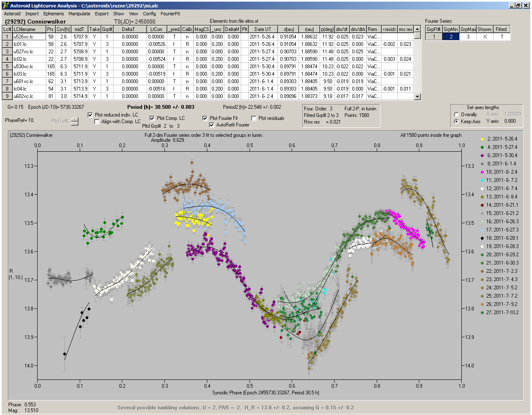The image size is (532, 415).
Task: Click the GrpMax value 3 cell
Action: (x=468, y=37)
